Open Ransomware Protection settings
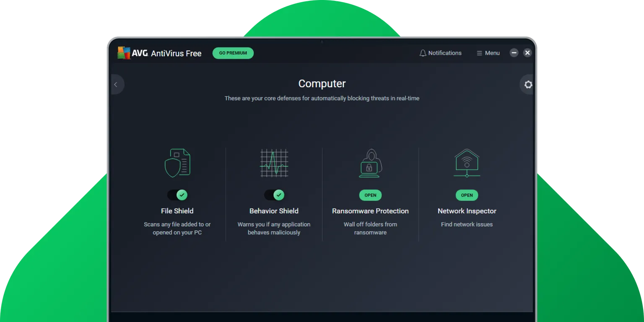Viewport: 644px width, 322px height. coord(370,195)
